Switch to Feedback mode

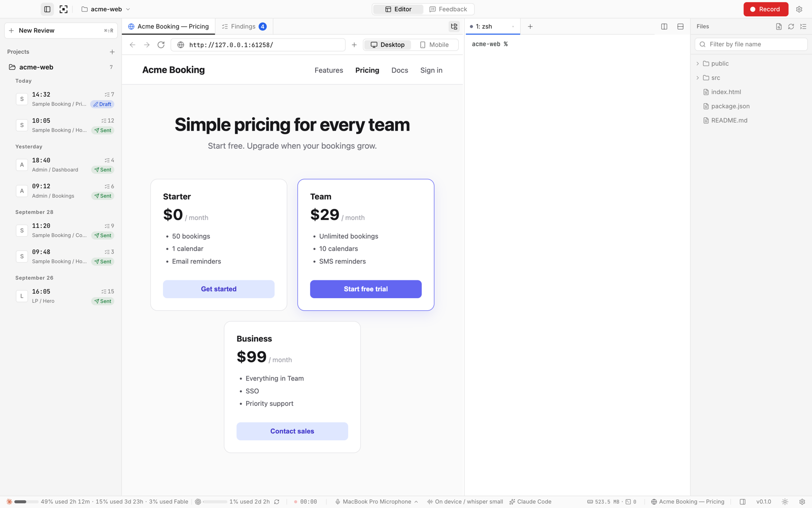(448, 9)
